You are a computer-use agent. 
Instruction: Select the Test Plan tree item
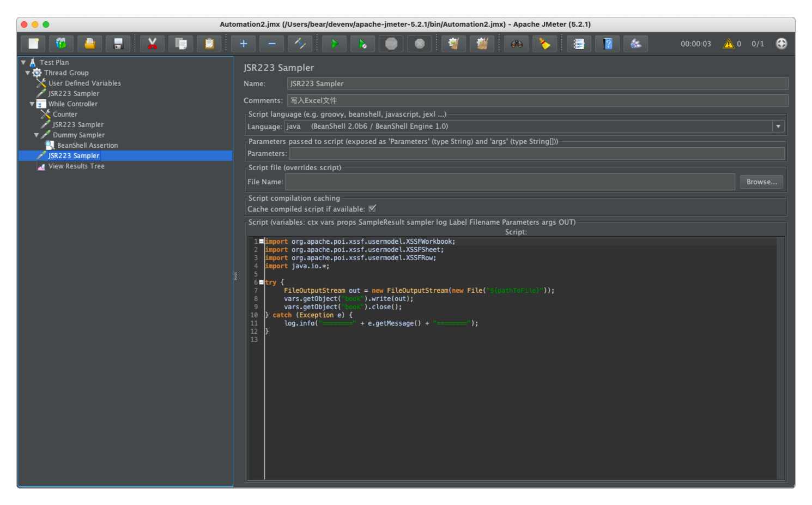tap(54, 63)
